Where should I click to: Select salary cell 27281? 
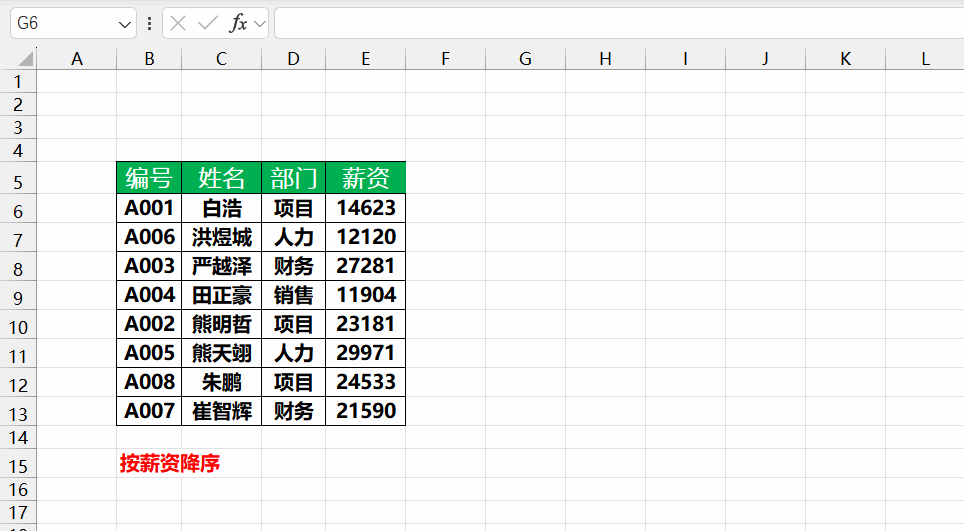coord(366,266)
